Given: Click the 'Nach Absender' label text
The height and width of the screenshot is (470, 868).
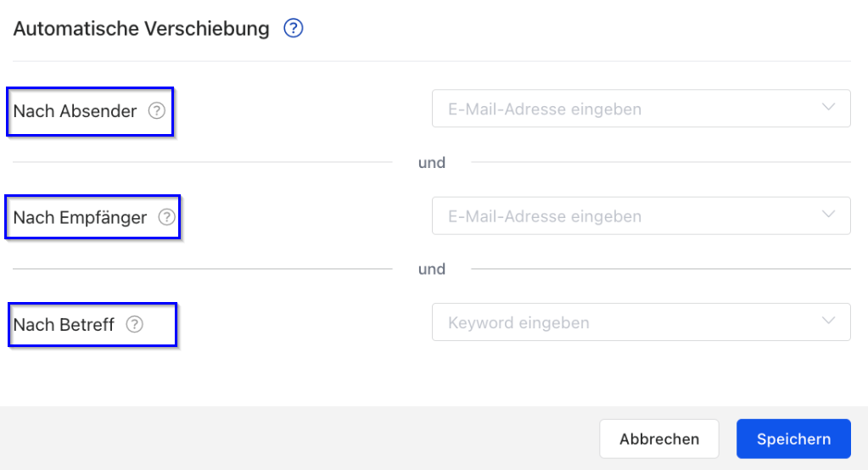Looking at the screenshot, I should (75, 111).
